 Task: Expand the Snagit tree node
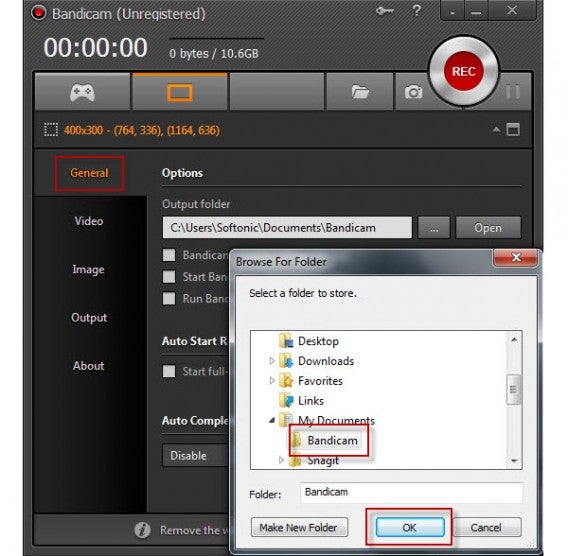tap(281, 460)
